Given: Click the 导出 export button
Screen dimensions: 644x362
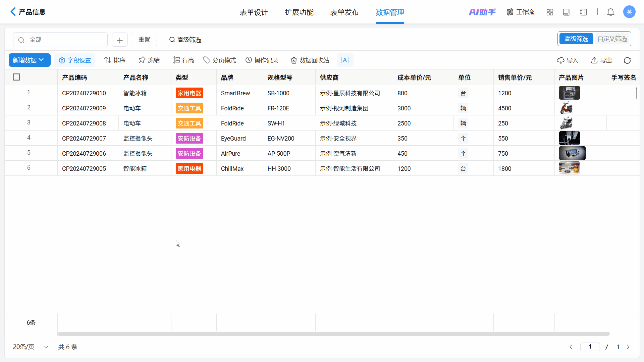Looking at the screenshot, I should tap(601, 60).
